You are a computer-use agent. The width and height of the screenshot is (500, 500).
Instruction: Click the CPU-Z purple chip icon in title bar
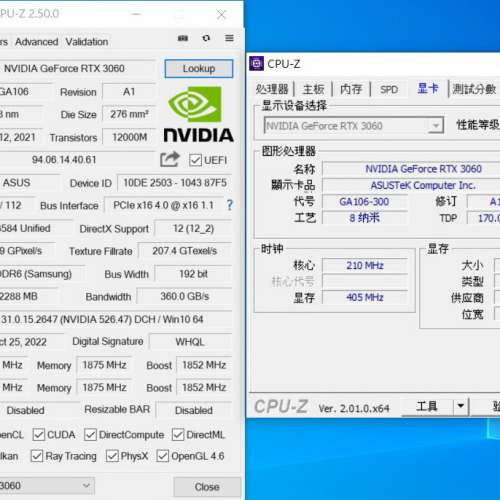(x=256, y=63)
